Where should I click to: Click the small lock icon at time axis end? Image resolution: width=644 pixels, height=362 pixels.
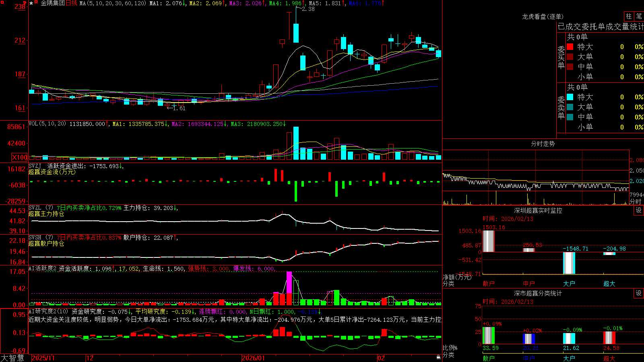click(x=439, y=357)
